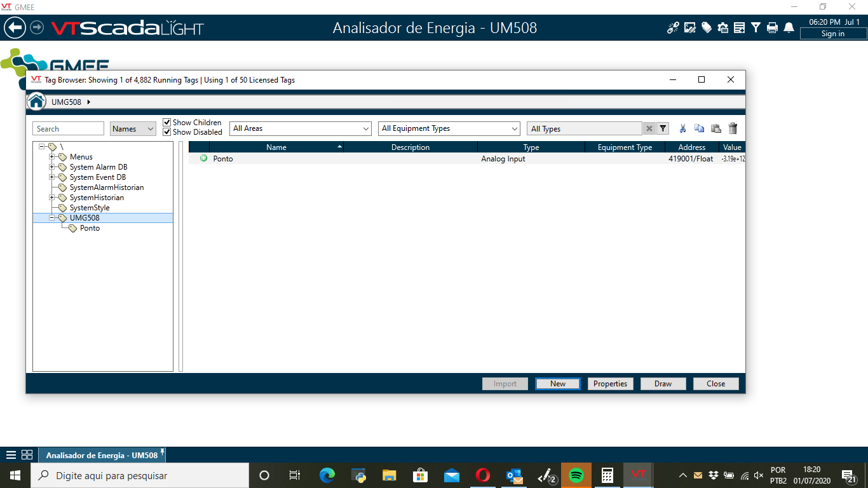This screenshot has height=488, width=868.
Task: Expand the Menus tree node
Action: (52, 156)
